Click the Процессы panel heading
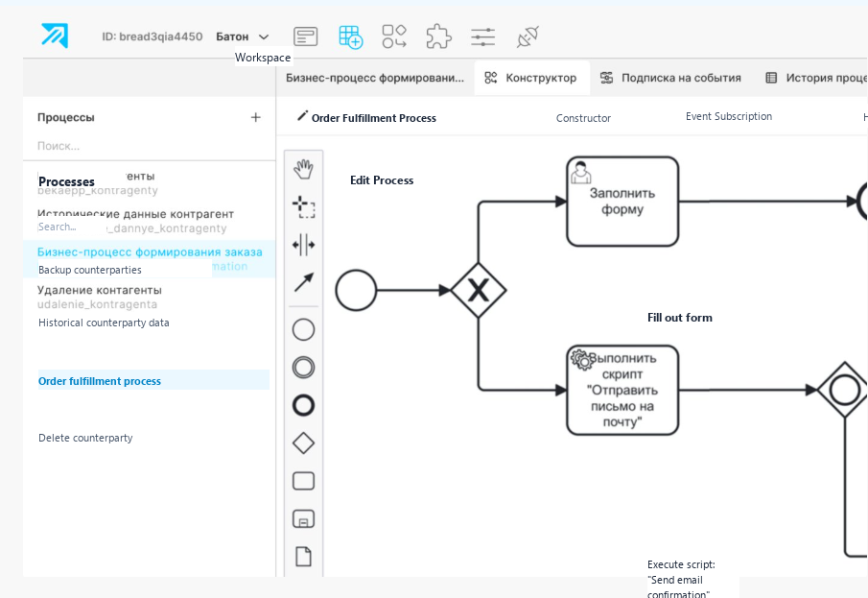The height and width of the screenshot is (598, 868). click(x=66, y=117)
